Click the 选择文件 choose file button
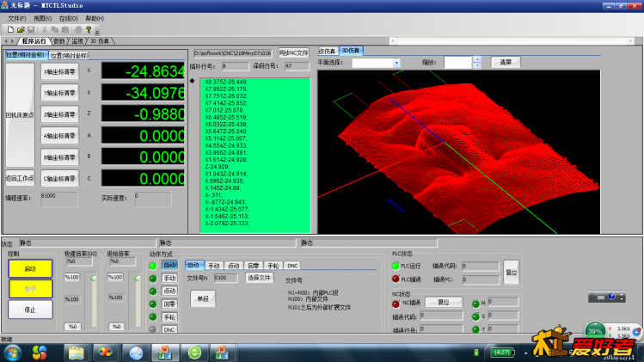 pyautogui.click(x=259, y=278)
